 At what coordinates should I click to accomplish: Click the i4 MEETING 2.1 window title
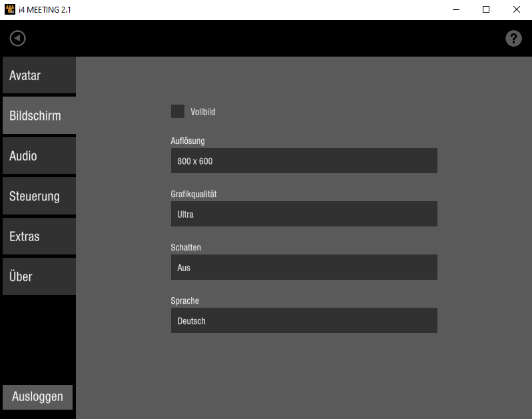pos(45,9)
